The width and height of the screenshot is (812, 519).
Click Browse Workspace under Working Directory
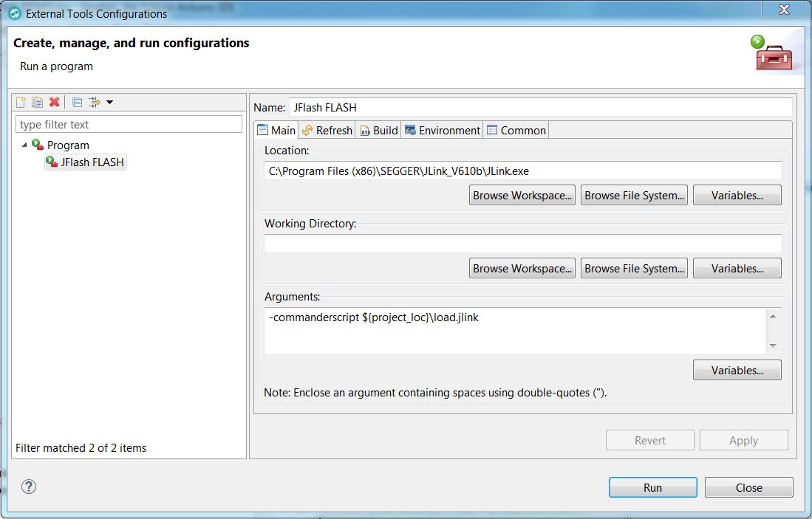click(522, 268)
